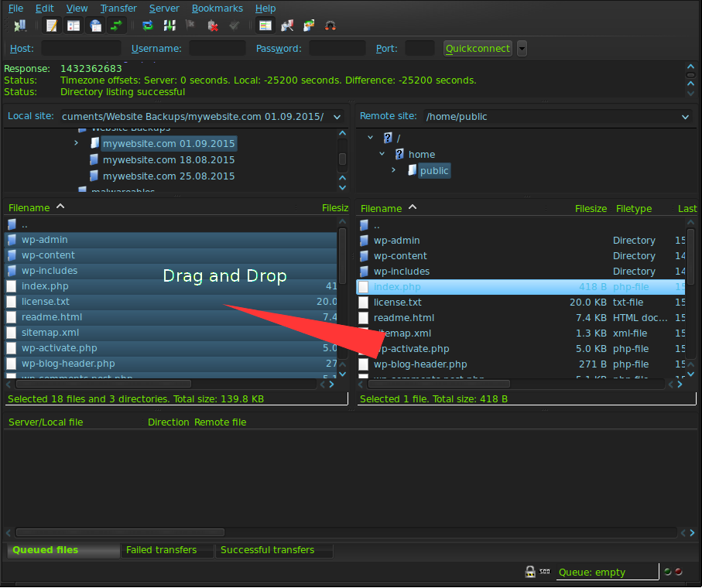
Task: Click into the Host input field
Action: click(x=80, y=49)
